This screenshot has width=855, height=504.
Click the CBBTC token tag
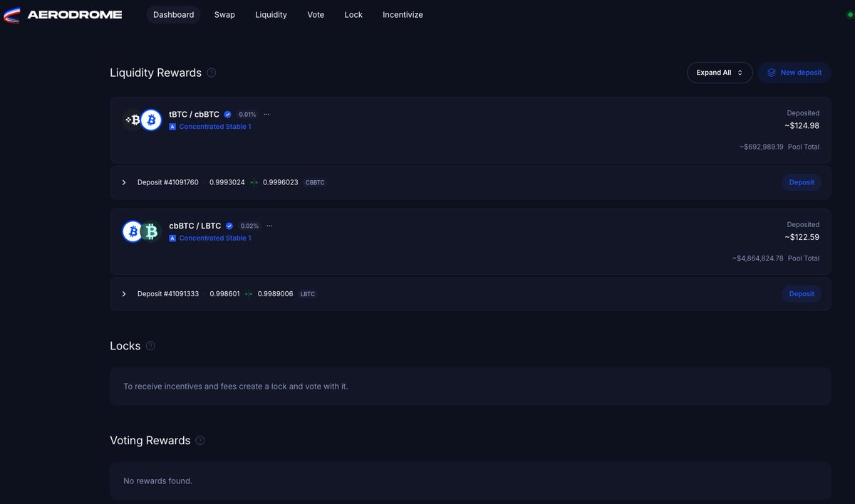pos(315,182)
